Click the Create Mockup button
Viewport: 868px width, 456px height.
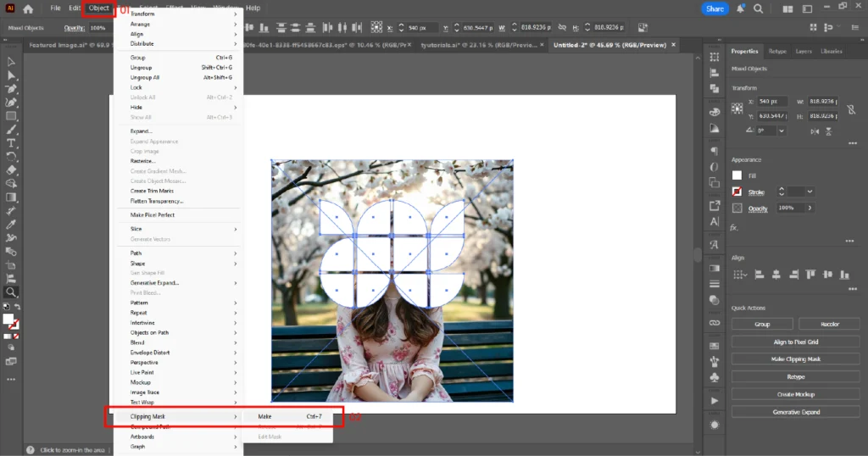pyautogui.click(x=795, y=395)
